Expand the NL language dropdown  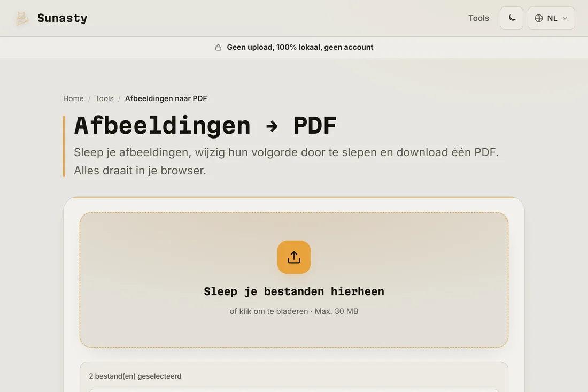(x=551, y=18)
